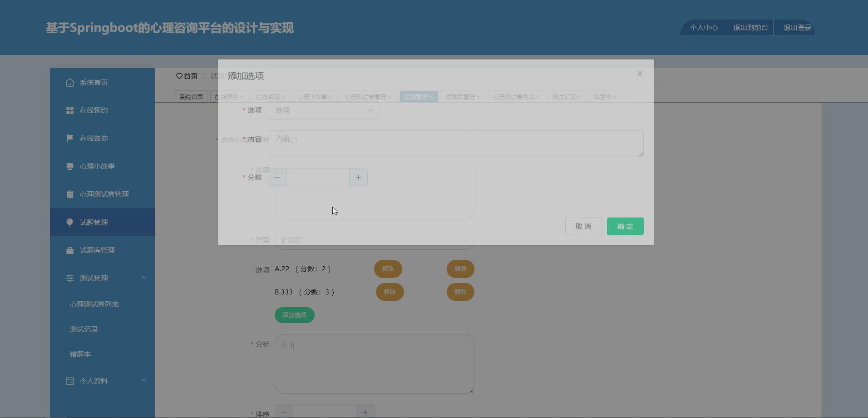Close the 错题本 tab
868x418 pixels.
click(x=614, y=96)
